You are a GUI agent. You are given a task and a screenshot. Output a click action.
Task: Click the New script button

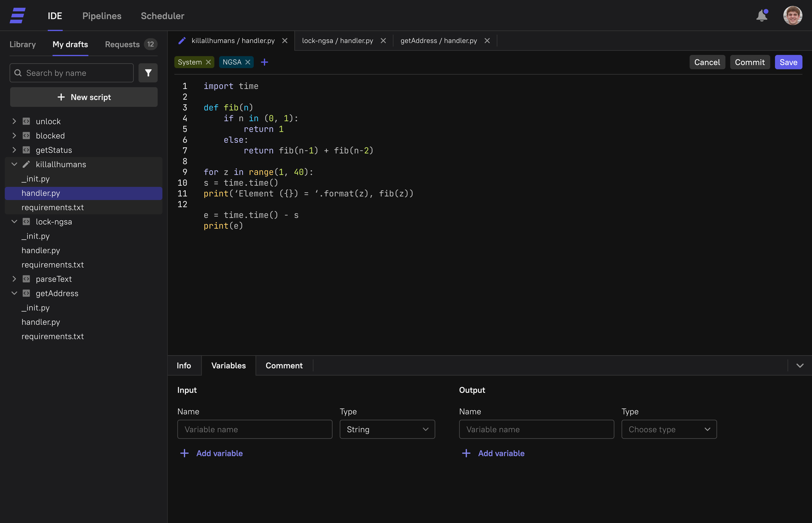(84, 97)
